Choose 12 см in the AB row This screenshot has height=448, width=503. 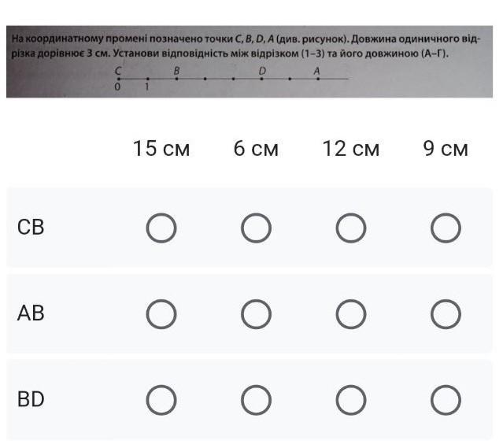(x=351, y=314)
